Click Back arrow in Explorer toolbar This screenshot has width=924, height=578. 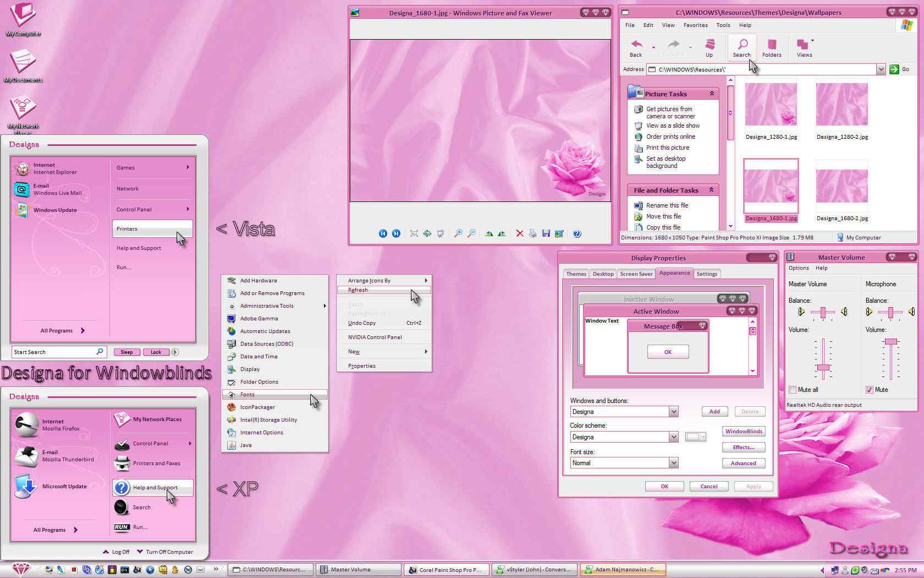point(636,48)
